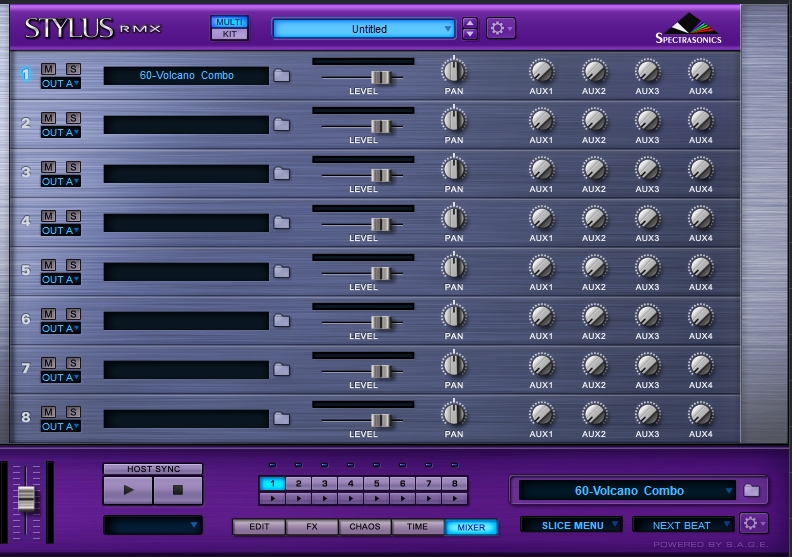This screenshot has height=557, width=792.
Task: Switch to the CHAOS page
Action: pos(365,527)
